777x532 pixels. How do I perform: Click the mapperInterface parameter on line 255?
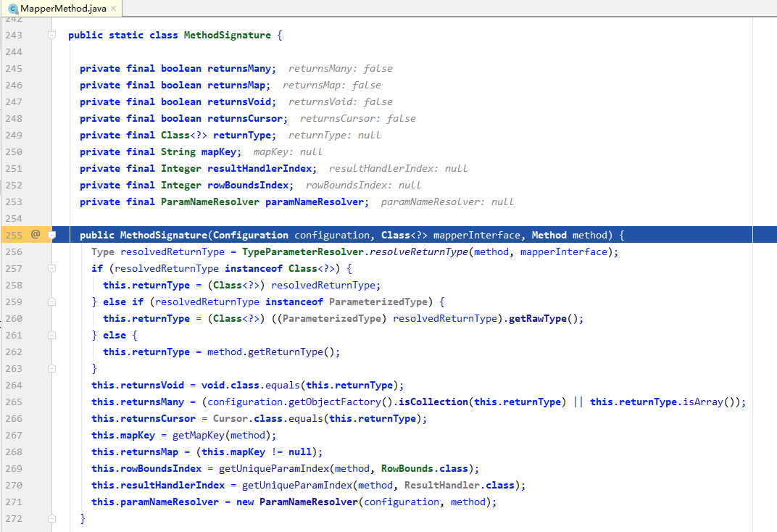click(477, 235)
